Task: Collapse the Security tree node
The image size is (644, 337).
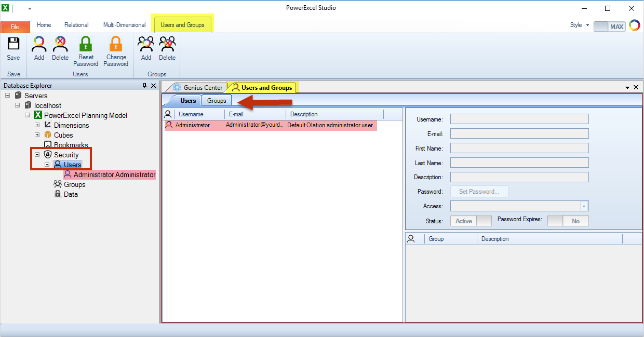Action: [x=37, y=155]
